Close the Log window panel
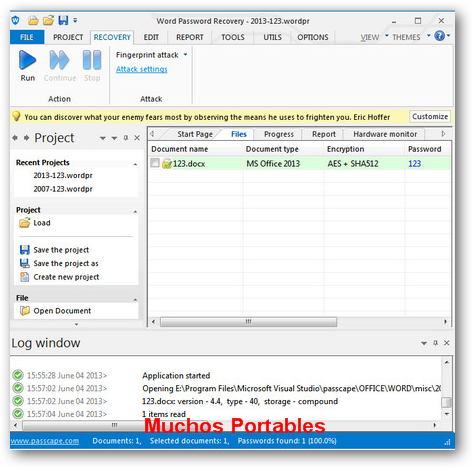473x468 pixels. (447, 343)
